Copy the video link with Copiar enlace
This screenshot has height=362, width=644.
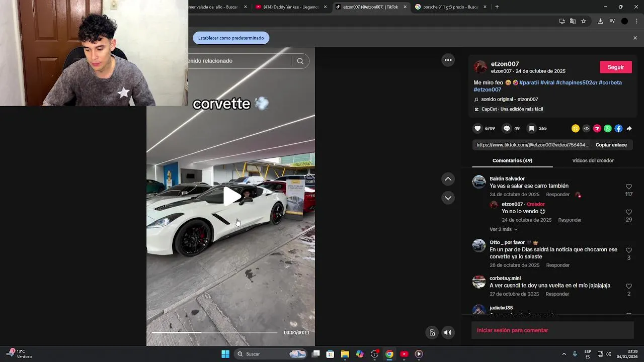point(611,145)
